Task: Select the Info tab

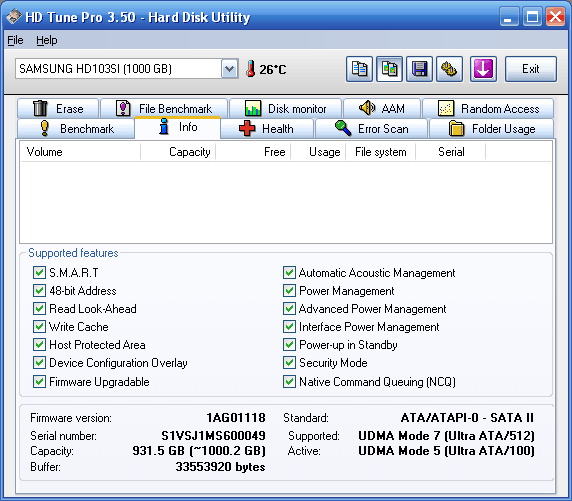Action: 177,127
